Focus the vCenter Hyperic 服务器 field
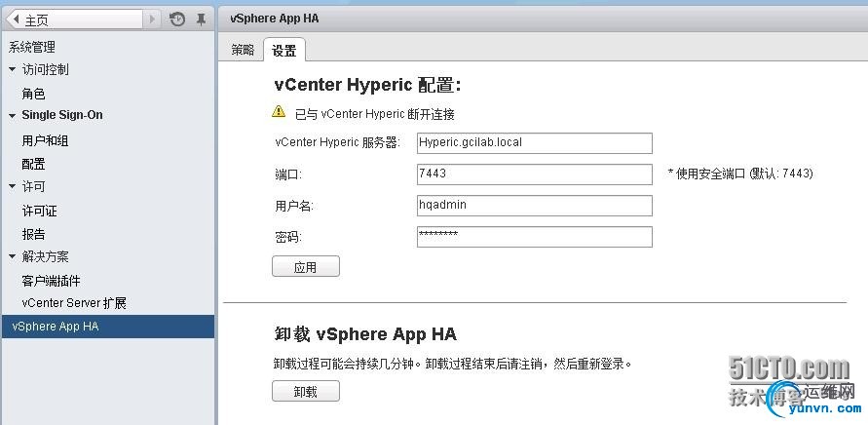 click(x=534, y=143)
